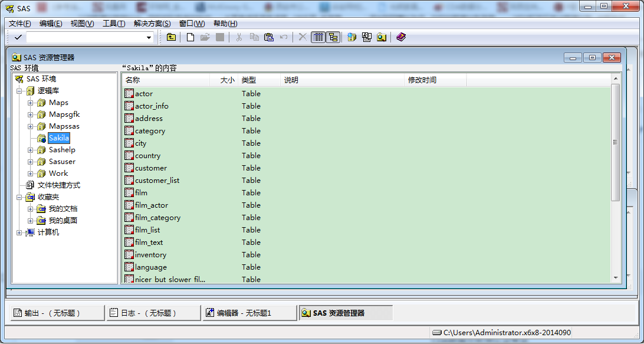Sort by the 说明 column header
Screen dimensions: 644x344
pyautogui.click(x=343, y=80)
